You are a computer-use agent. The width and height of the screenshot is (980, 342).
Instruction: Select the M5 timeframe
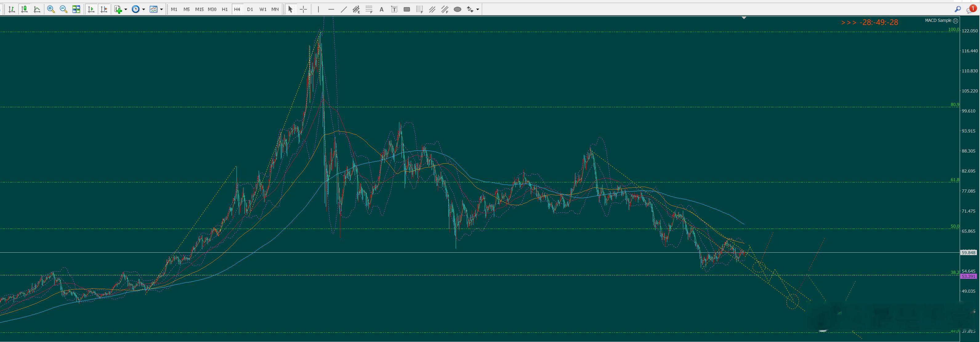(x=186, y=9)
